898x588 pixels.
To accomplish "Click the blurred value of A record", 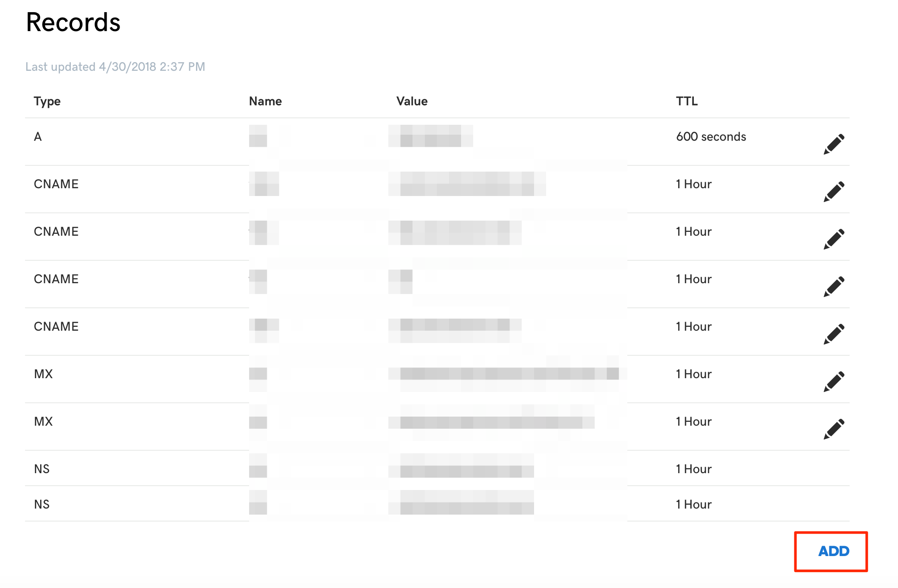I will tap(430, 136).
